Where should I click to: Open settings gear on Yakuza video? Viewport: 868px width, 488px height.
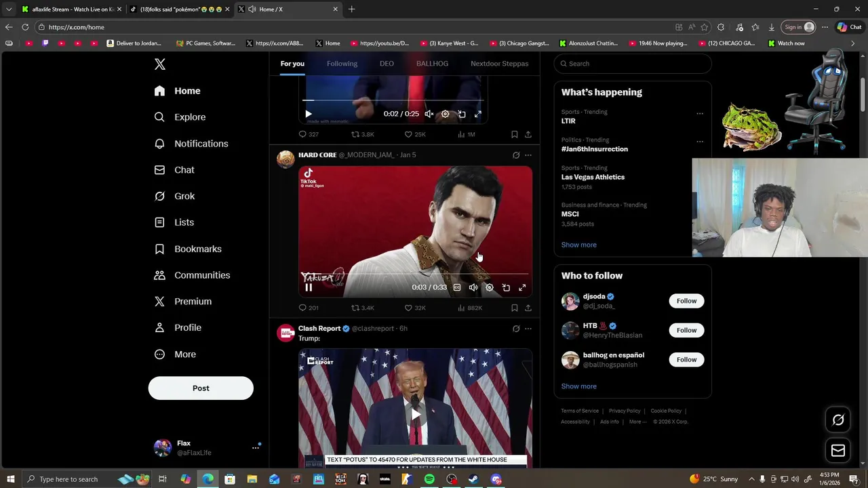[x=490, y=287]
